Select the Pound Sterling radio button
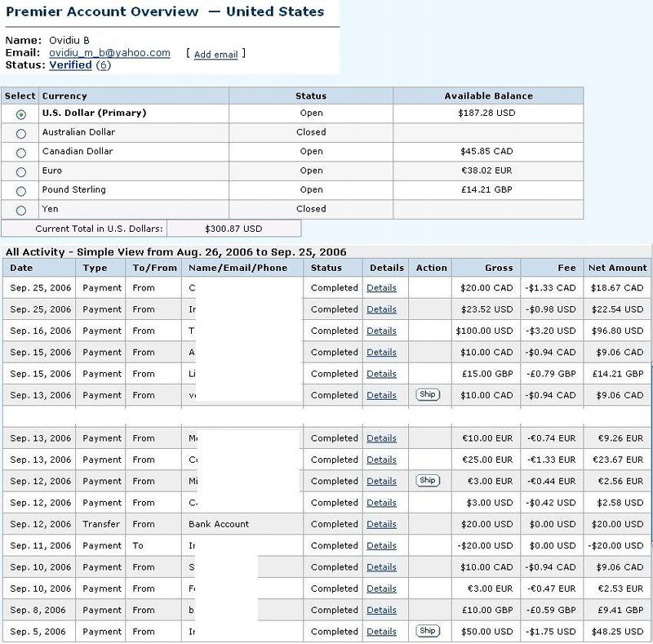The width and height of the screenshot is (653, 644). (21, 191)
